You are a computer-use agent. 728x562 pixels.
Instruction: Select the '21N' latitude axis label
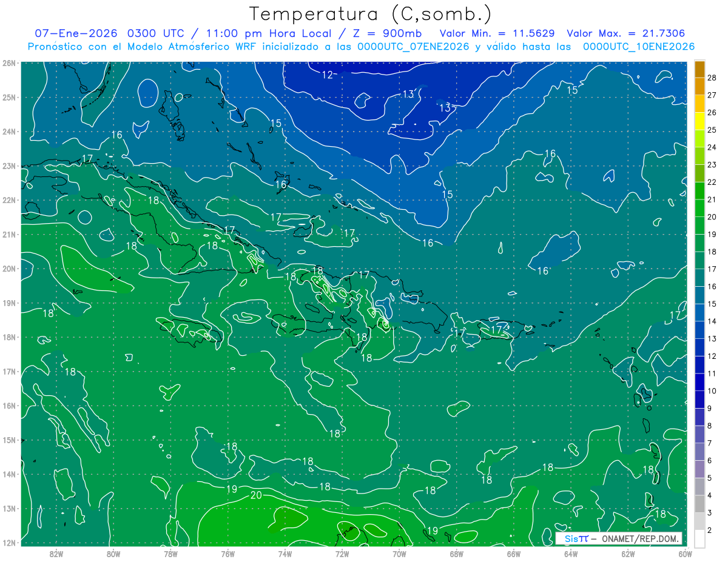click(x=8, y=234)
